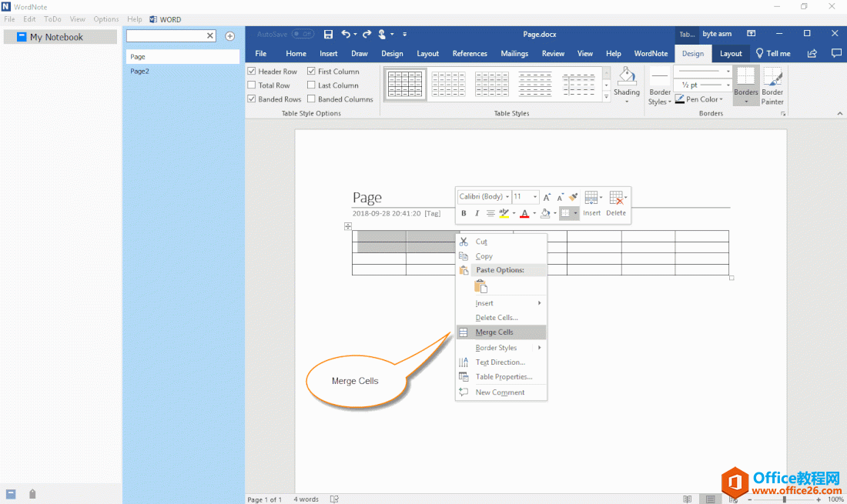Click the Shading paint bucket icon
This screenshot has height=504, width=847.
[627, 76]
